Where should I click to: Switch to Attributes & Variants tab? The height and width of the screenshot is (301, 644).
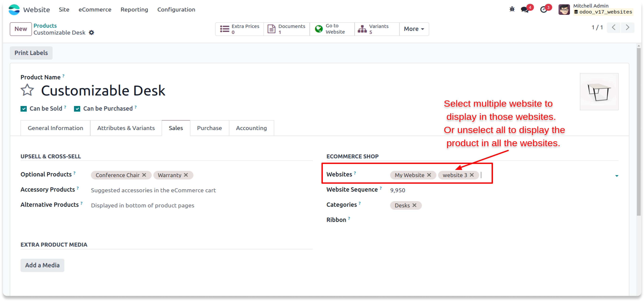[126, 128]
